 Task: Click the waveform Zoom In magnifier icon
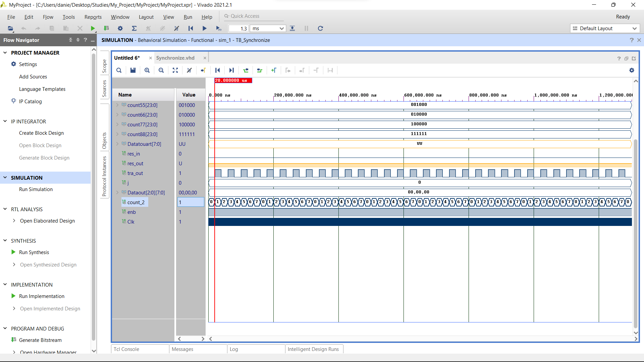[x=147, y=70]
